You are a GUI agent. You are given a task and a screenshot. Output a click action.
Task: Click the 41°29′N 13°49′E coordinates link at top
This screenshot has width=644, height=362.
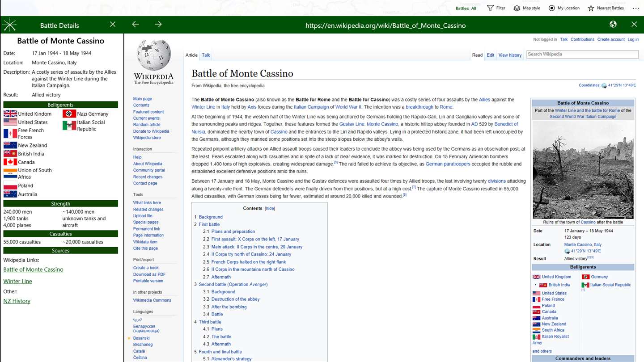coord(622,85)
